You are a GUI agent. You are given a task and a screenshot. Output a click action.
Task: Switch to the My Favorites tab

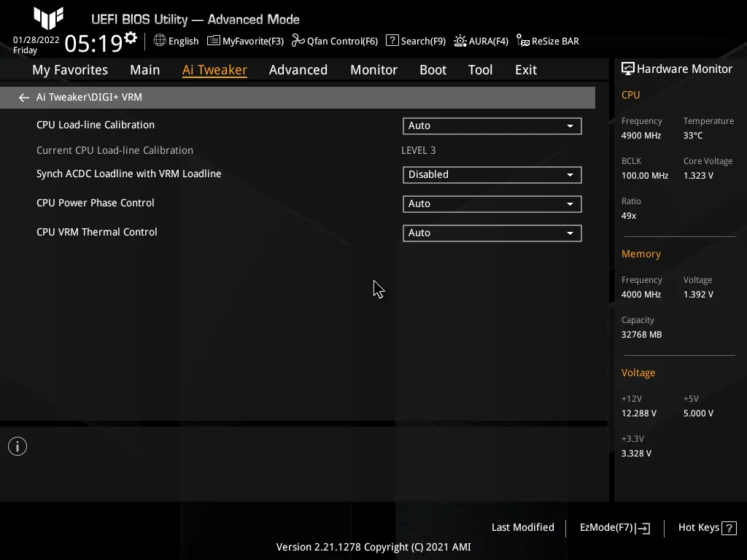[70, 70]
